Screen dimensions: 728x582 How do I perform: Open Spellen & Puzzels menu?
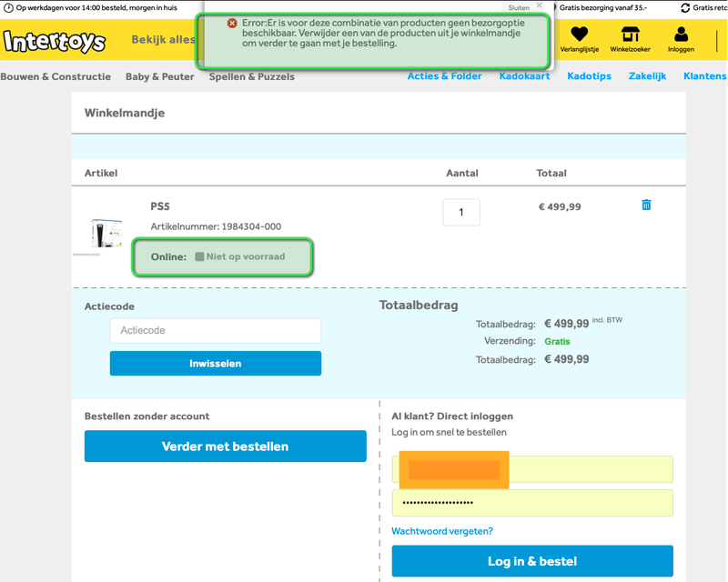coord(252,76)
